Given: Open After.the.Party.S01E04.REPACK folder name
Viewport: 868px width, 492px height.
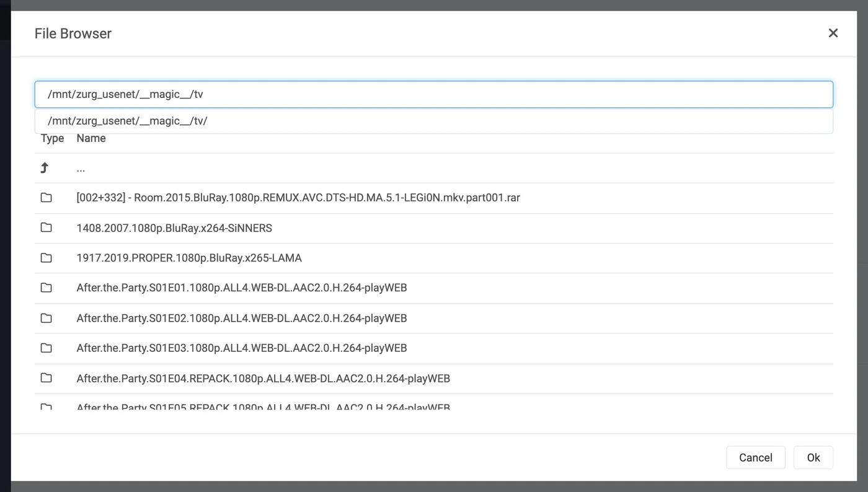Looking at the screenshot, I should pos(263,378).
